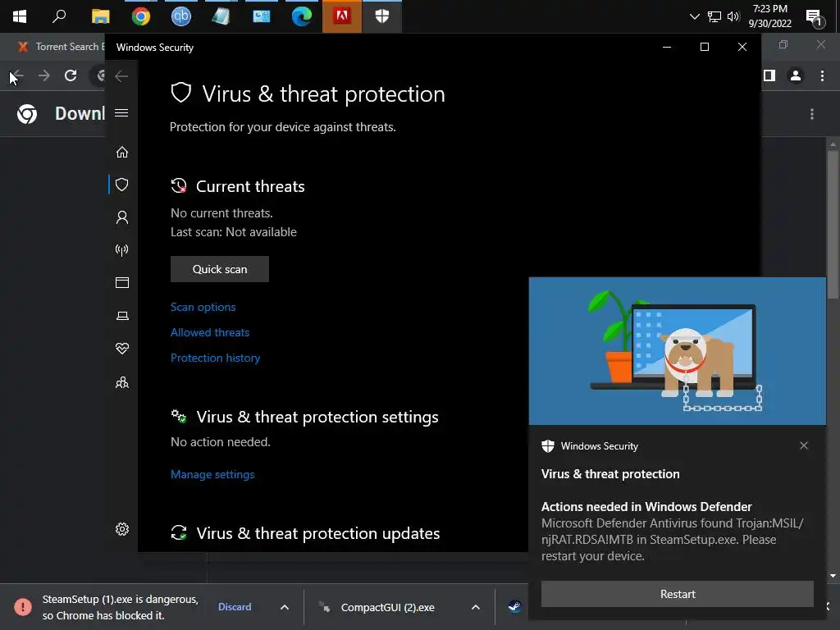Open taskbar Search
The image size is (840, 630).
(x=59, y=16)
